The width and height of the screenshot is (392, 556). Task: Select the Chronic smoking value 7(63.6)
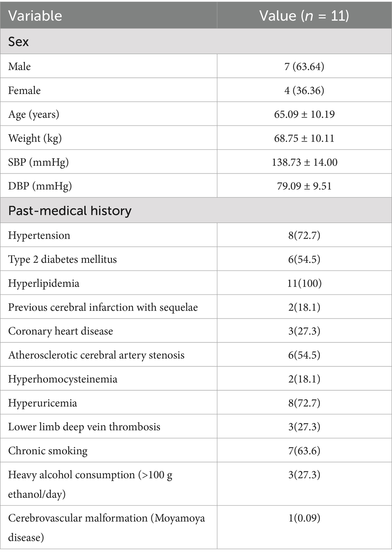304,451
